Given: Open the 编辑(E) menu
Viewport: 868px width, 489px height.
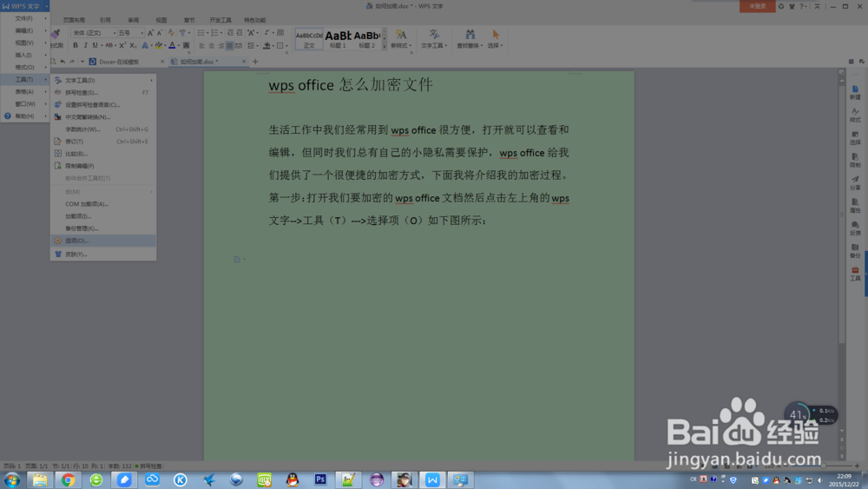Looking at the screenshot, I should pyautogui.click(x=25, y=30).
